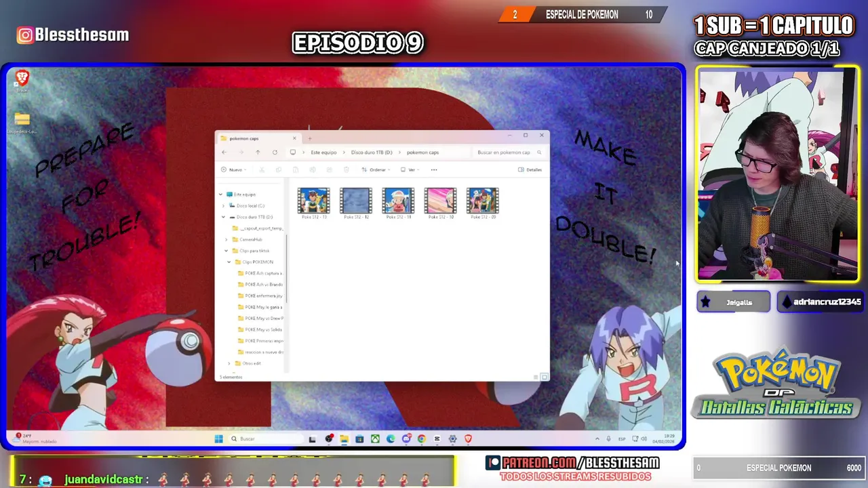
Task: Expand the CameraHub folder node
Action: click(x=226, y=239)
